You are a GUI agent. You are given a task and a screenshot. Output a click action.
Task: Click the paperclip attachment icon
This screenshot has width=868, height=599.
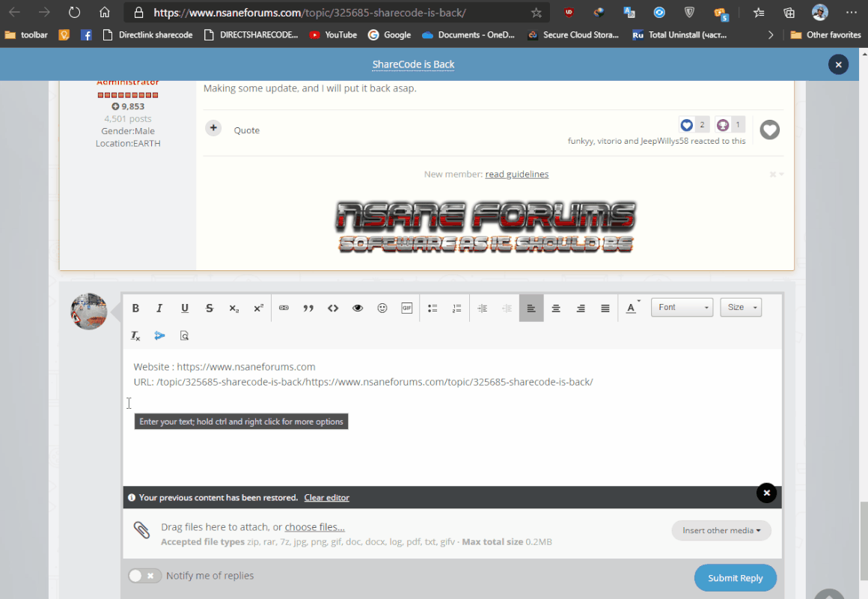141,530
